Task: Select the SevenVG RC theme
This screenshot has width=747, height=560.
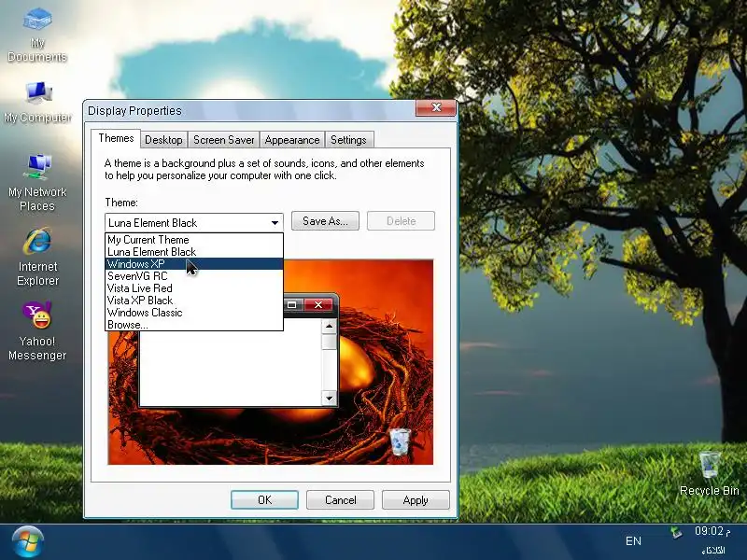Action: pos(194,276)
